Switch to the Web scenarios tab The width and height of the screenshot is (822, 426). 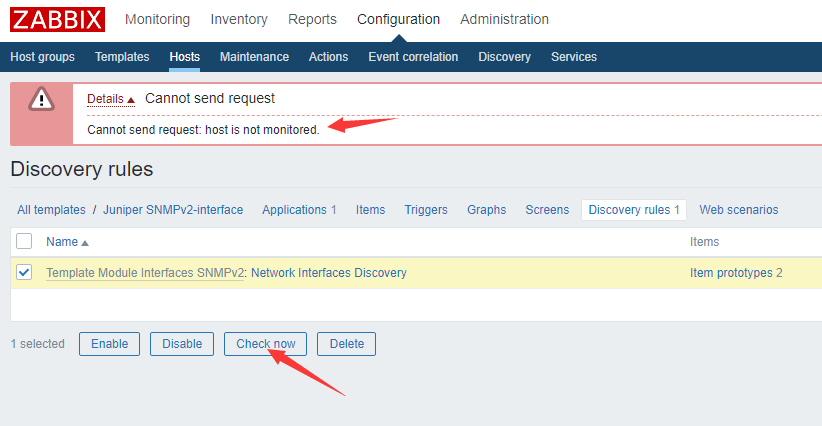[x=739, y=210]
